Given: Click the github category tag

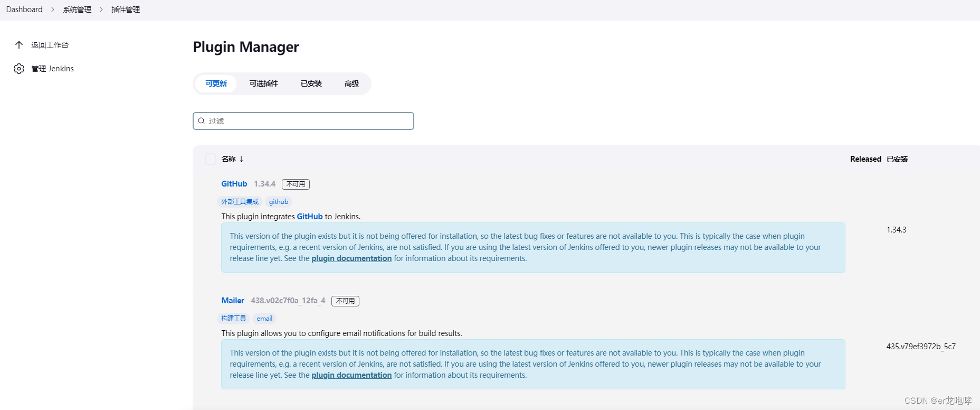Looking at the screenshot, I should (279, 202).
